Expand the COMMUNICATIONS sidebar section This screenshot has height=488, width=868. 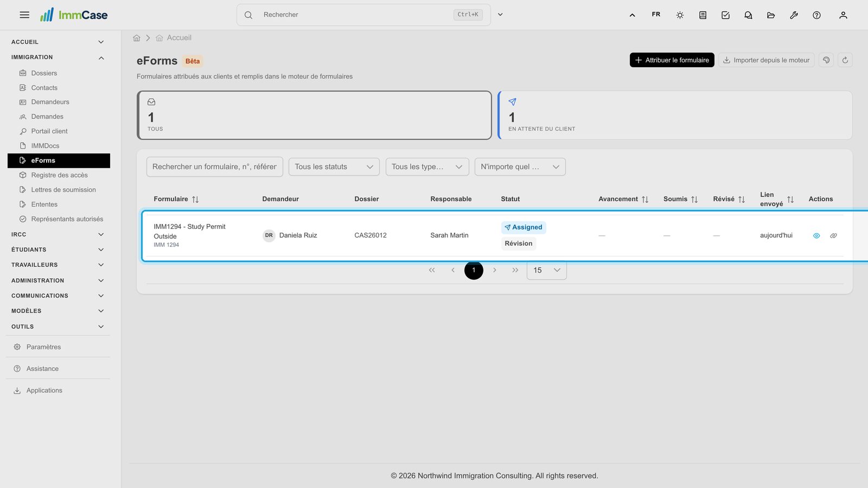click(x=58, y=296)
